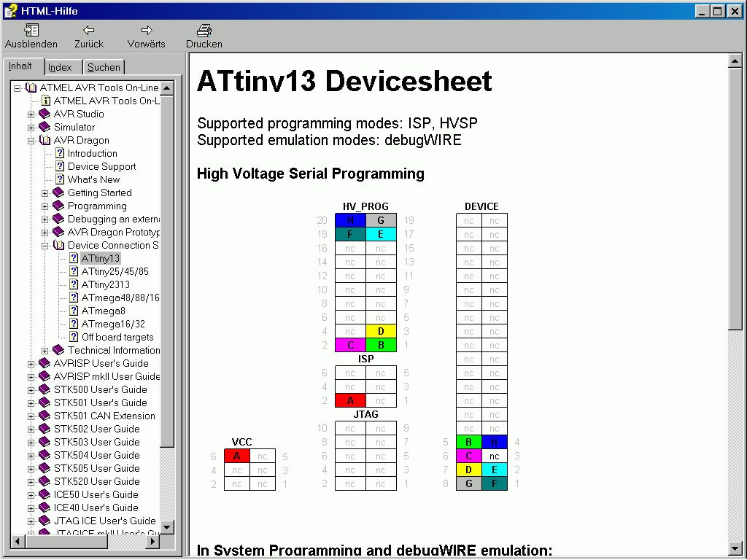
Task: Click the ATtiny2313 topic page icon
Action: point(73,284)
